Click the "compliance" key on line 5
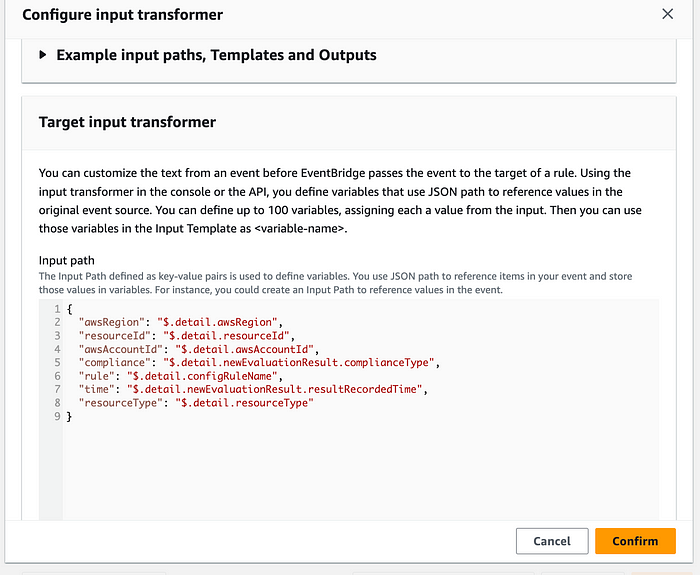This screenshot has height=575, width=700. [115, 362]
